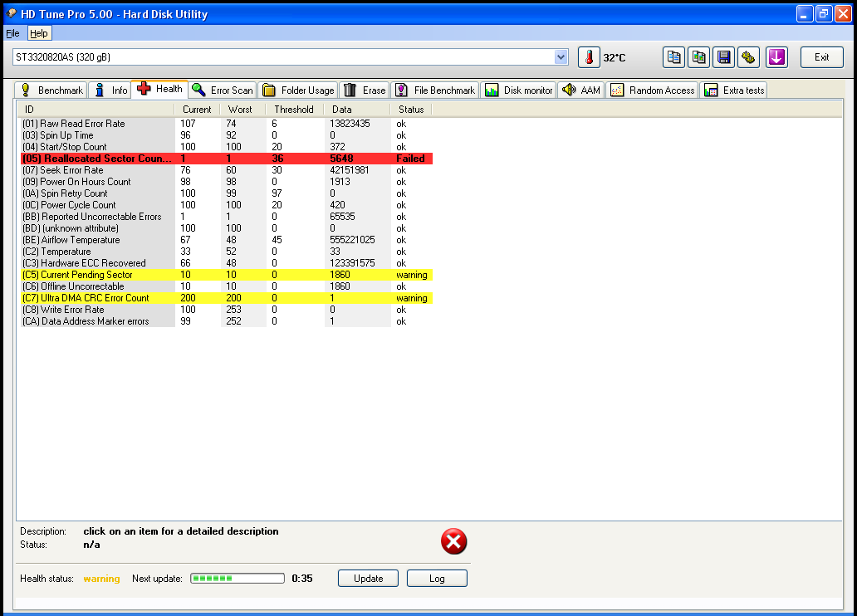Viewport: 857px width, 616px height.
Task: Click the 0:35 countdown timer
Action: 302,579
